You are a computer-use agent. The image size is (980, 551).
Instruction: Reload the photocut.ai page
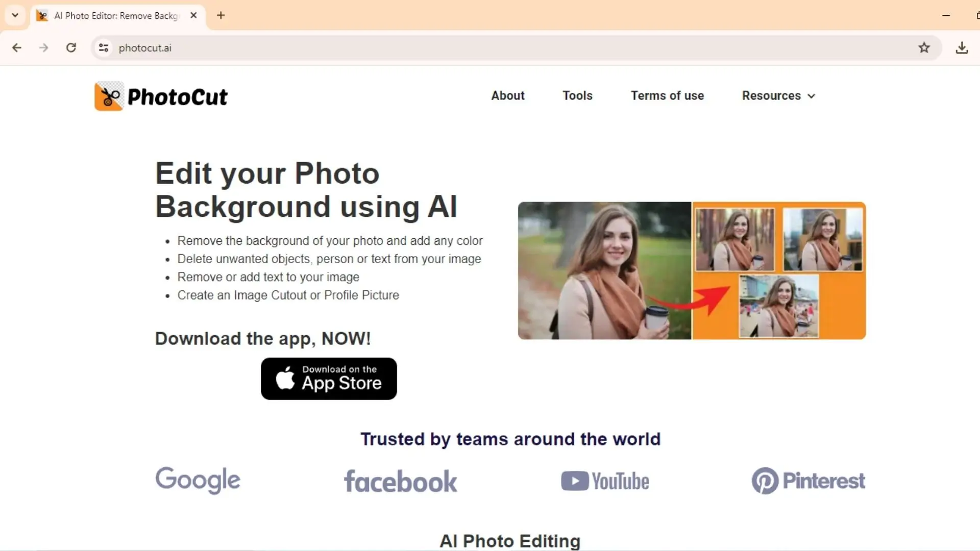point(71,48)
